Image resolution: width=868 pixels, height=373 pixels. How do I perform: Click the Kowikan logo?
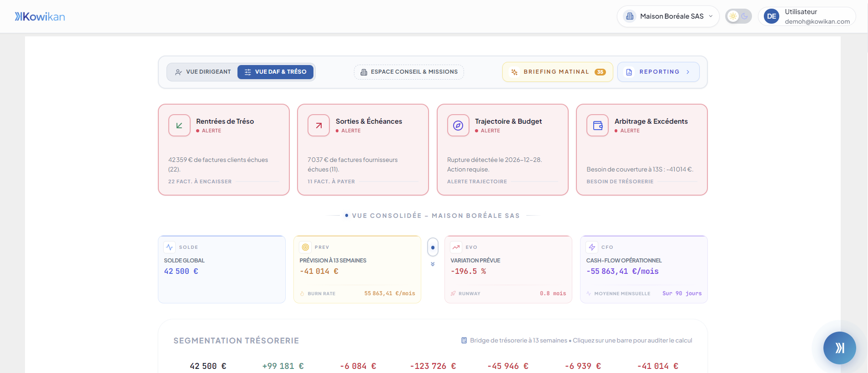[x=40, y=17]
